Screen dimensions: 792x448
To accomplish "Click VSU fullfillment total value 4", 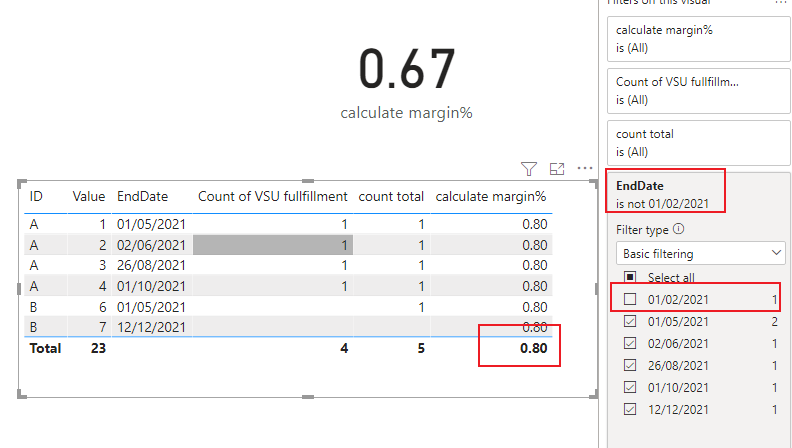I will point(344,348).
